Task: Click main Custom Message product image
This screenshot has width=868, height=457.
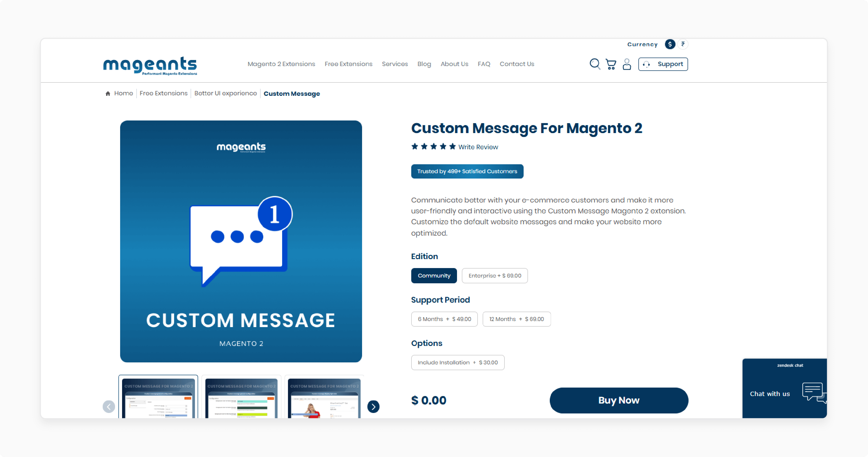Action: [x=241, y=241]
